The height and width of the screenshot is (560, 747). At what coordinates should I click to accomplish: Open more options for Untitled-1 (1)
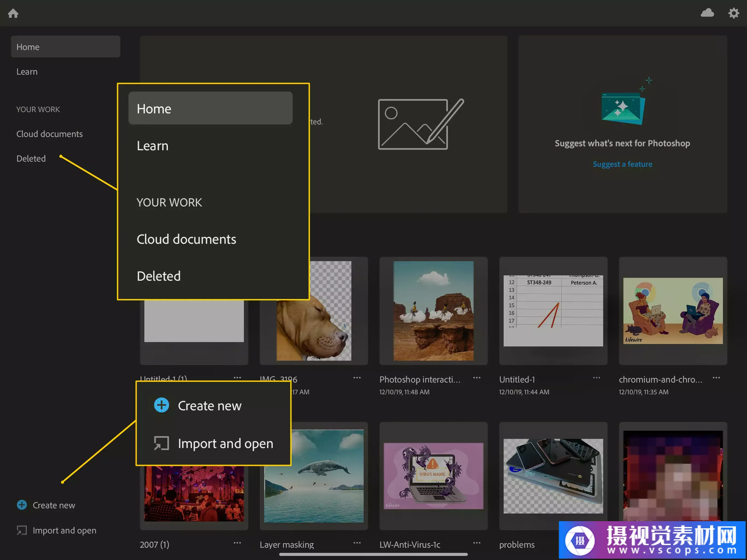237,378
